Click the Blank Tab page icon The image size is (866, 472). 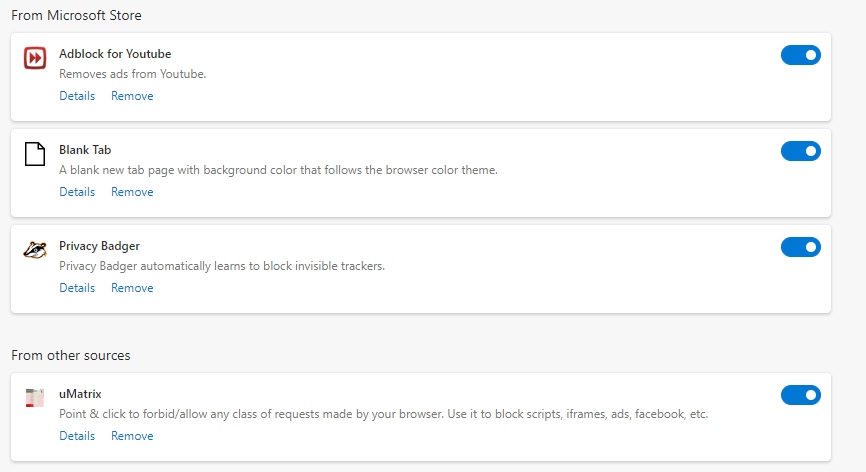tap(35, 155)
